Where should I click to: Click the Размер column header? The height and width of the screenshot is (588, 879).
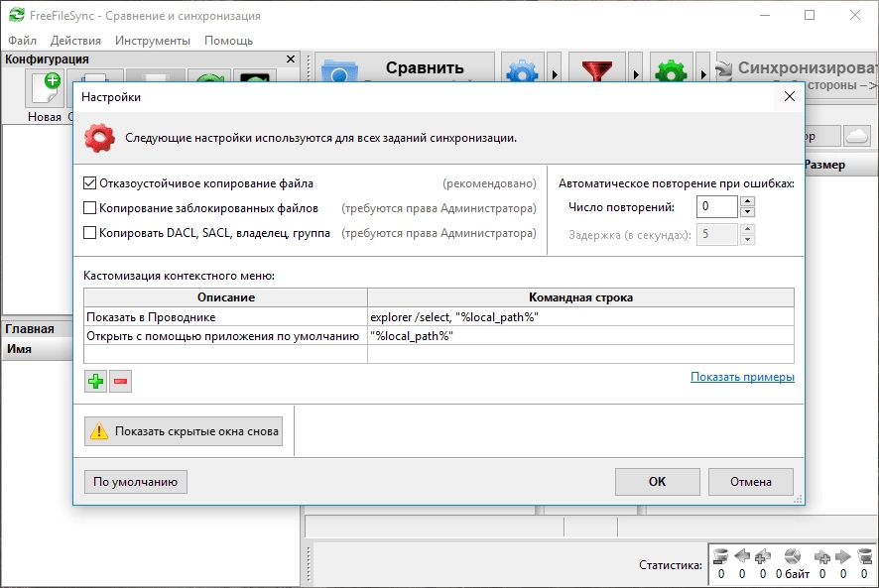tap(839, 165)
